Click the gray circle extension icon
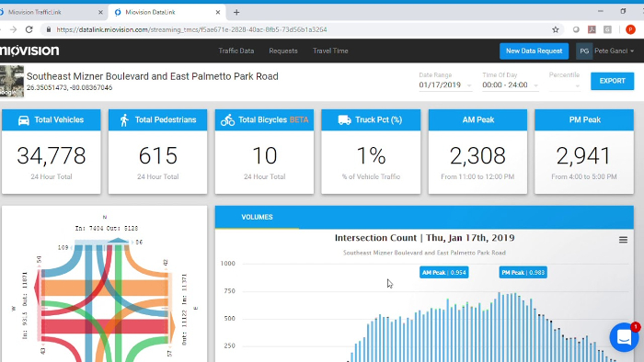The height and width of the screenshot is (362, 644). coord(576,29)
